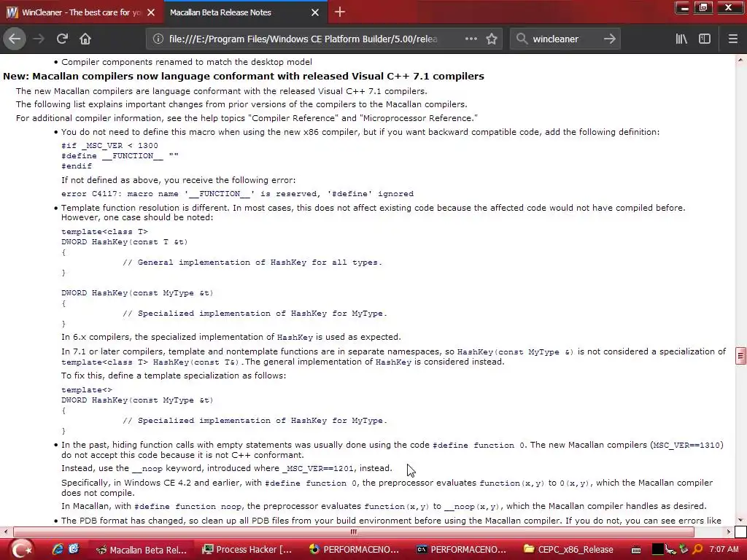
Task: Open the browser home page
Action: coord(85,39)
